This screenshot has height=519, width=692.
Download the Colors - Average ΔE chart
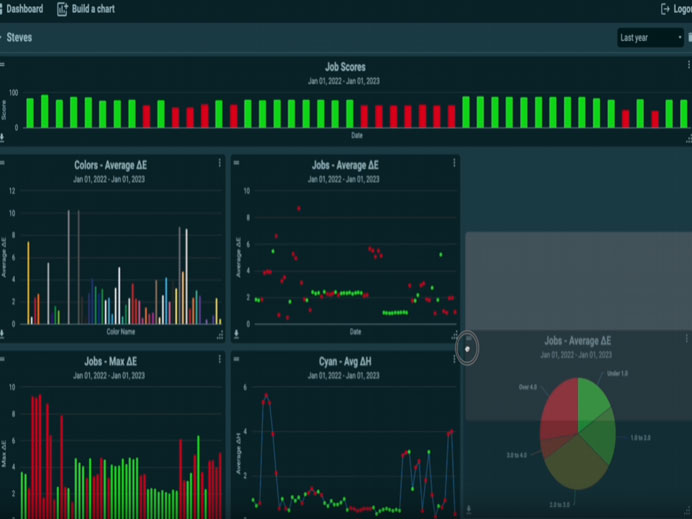2,334
